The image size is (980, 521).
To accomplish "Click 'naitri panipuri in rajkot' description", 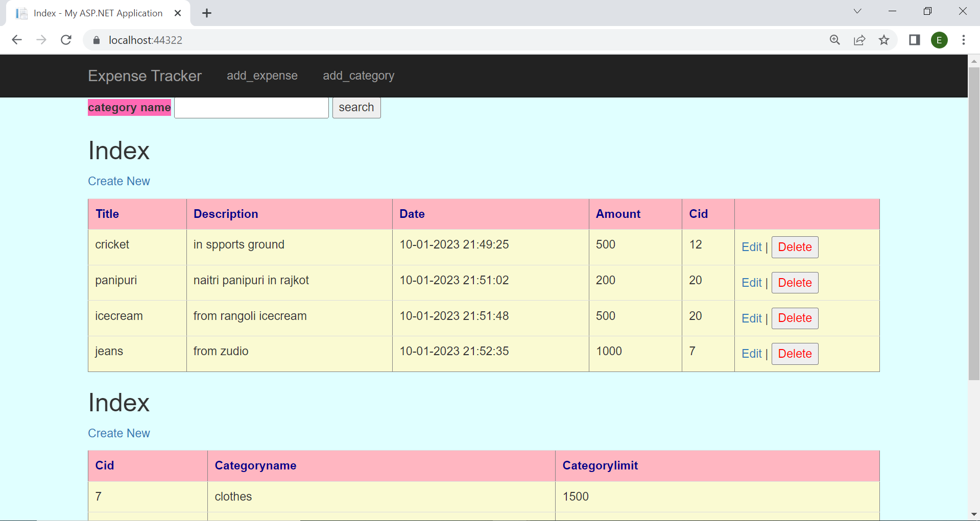I will coord(251,280).
